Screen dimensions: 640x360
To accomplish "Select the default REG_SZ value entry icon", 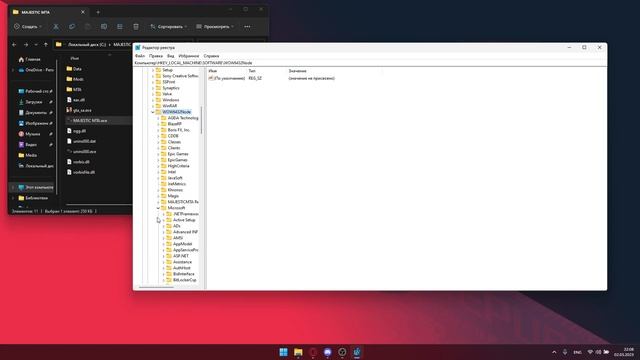I will [211, 78].
